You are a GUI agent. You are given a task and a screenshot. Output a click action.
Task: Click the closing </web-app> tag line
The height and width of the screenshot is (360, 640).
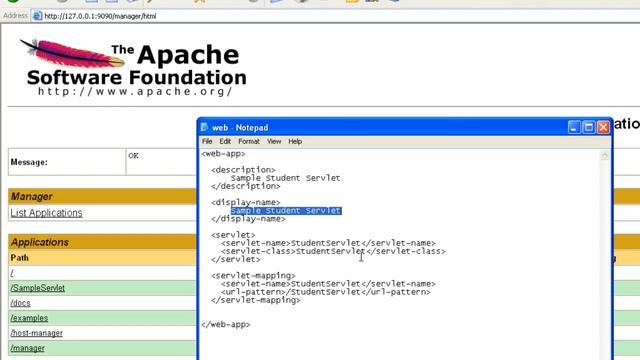click(x=226, y=325)
